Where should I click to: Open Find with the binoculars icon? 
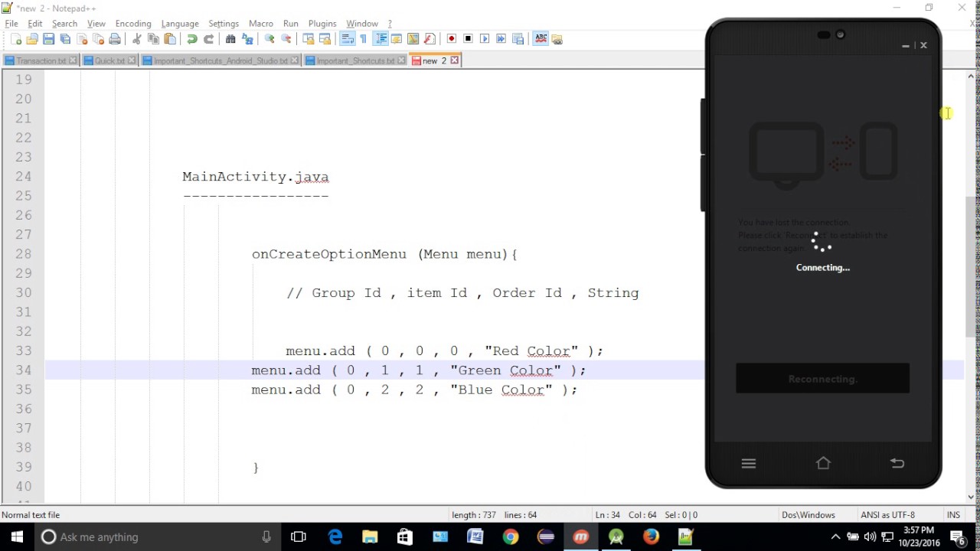click(230, 39)
